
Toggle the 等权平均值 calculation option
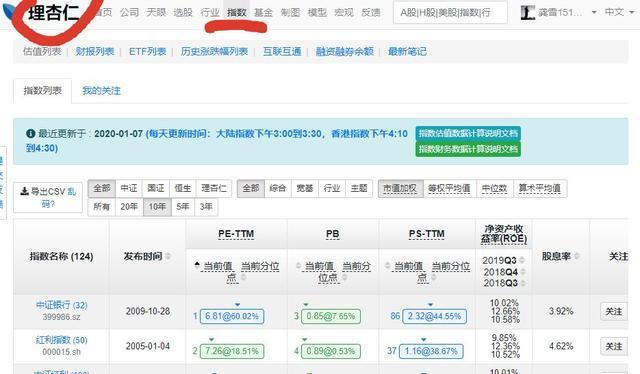coord(449,188)
